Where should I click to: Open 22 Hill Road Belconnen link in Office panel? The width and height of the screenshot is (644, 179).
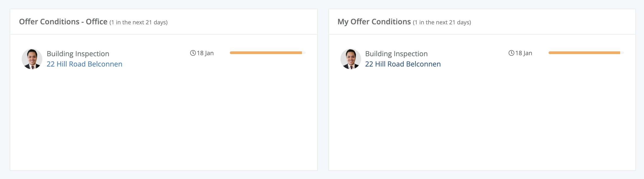click(x=85, y=64)
